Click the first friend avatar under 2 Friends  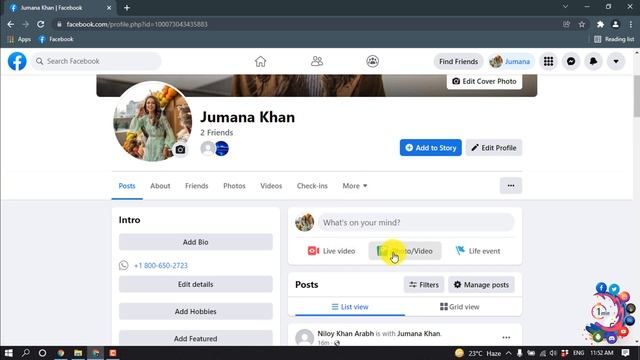click(x=207, y=149)
